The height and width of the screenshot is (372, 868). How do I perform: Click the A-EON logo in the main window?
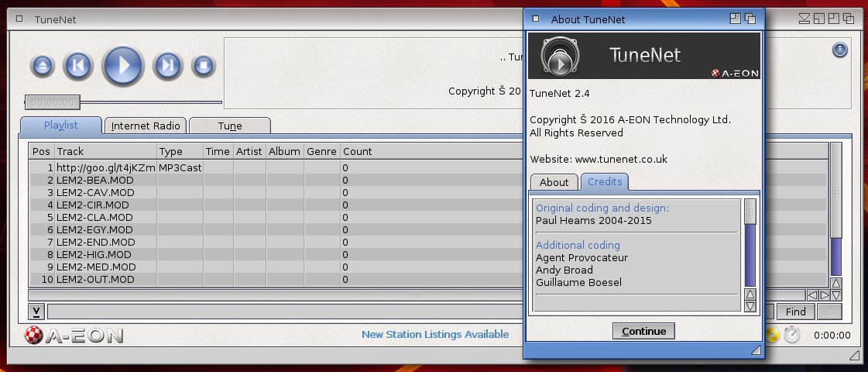74,335
